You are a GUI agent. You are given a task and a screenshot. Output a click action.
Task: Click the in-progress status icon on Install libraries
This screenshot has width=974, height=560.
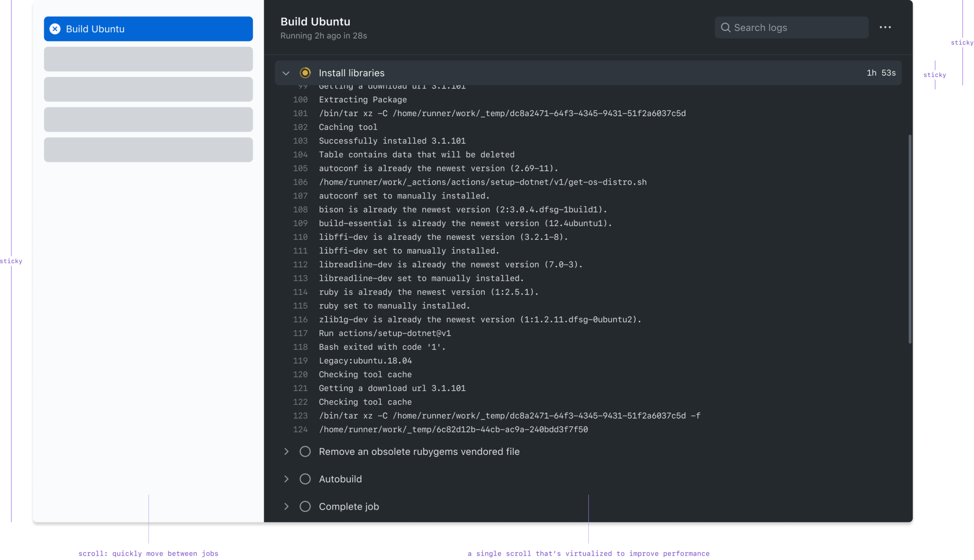click(305, 73)
